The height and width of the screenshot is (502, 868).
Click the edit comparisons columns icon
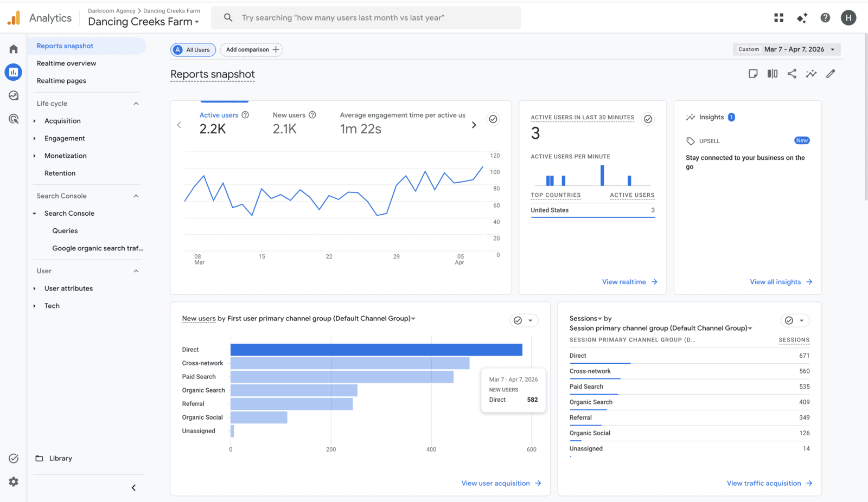(773, 74)
